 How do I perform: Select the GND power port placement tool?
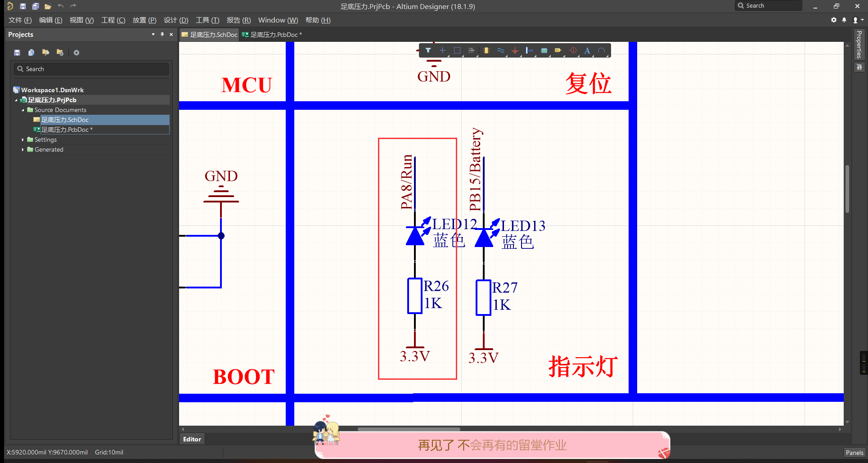click(x=515, y=50)
